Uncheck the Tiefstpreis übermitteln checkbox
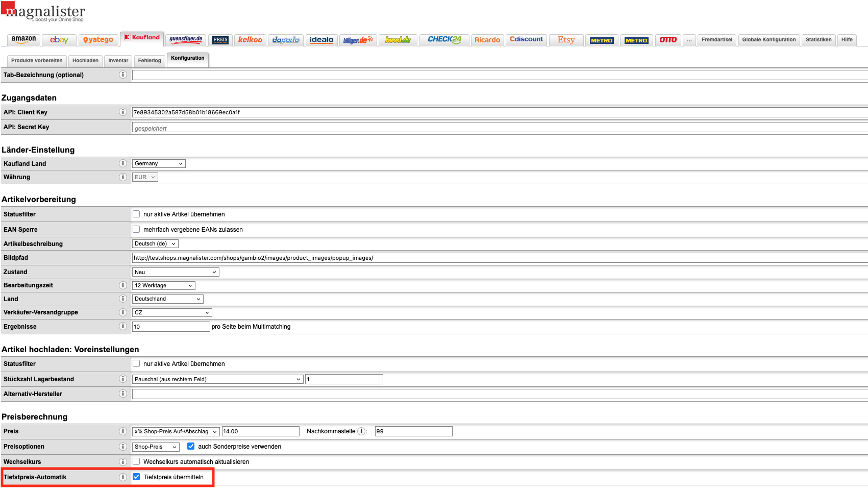This screenshot has width=868, height=492. 136,477
